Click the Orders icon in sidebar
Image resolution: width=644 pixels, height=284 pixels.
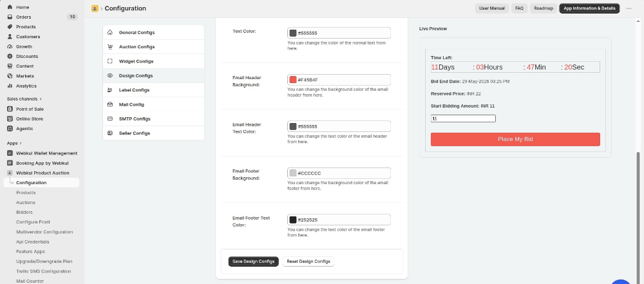(10, 17)
